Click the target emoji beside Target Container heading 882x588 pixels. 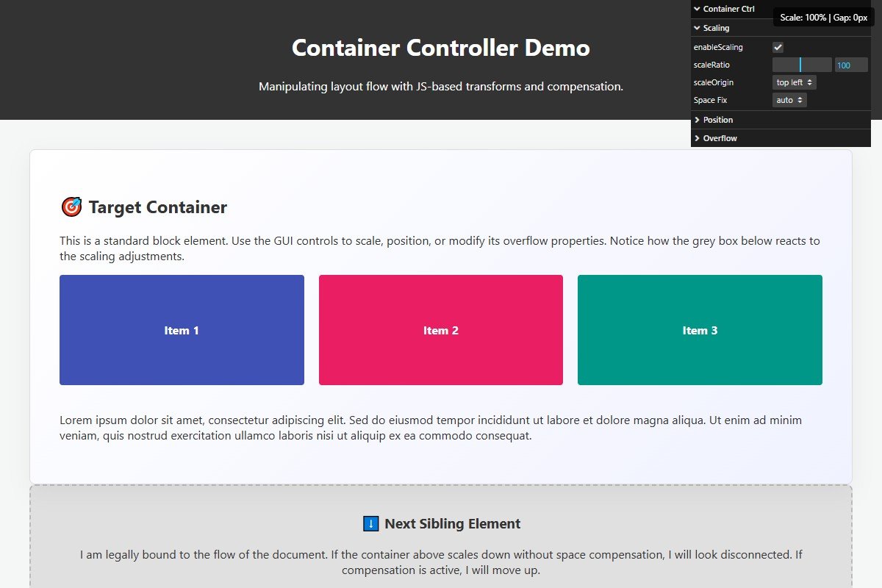coord(71,207)
